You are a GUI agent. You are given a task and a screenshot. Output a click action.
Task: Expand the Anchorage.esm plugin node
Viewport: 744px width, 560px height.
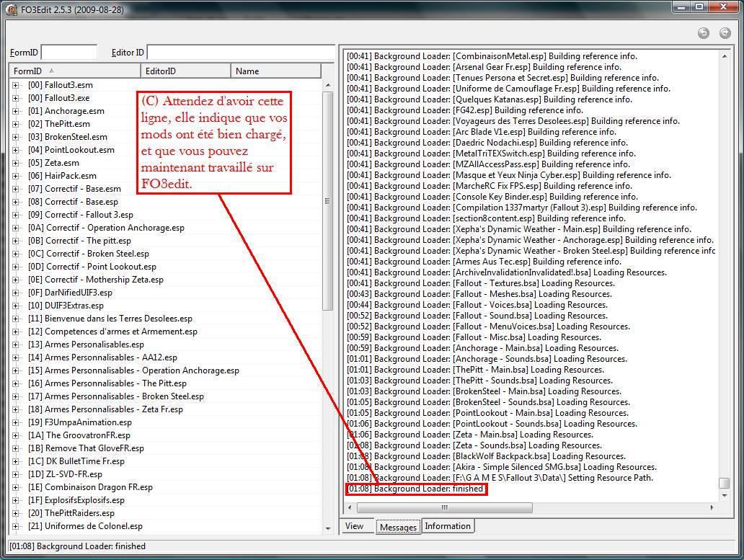click(16, 111)
